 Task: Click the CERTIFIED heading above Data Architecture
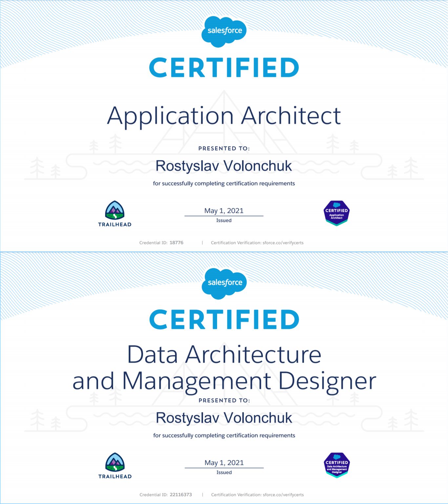(x=224, y=320)
